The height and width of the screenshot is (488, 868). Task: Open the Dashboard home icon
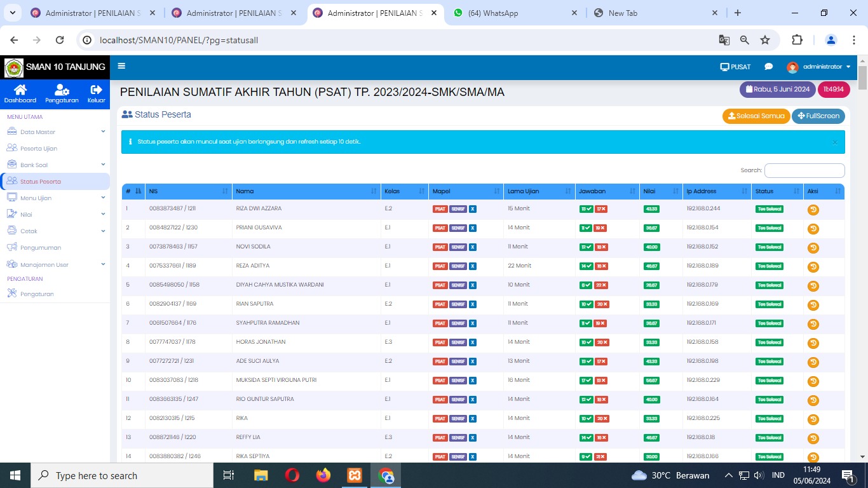20,90
